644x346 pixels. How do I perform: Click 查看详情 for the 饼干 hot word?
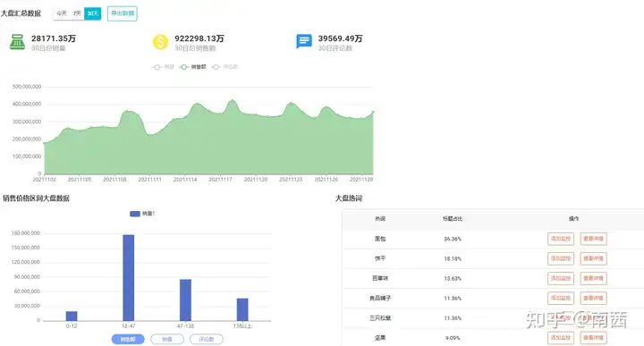pyautogui.click(x=594, y=258)
